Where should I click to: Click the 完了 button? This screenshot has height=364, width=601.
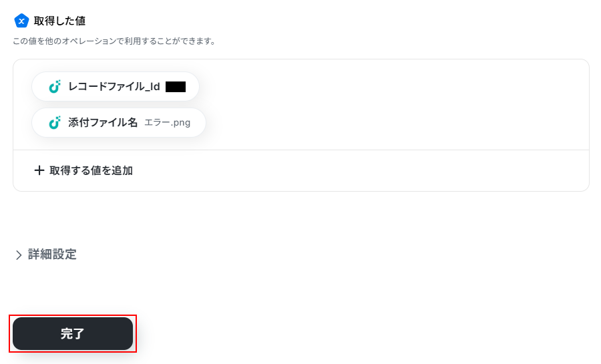coord(73,333)
